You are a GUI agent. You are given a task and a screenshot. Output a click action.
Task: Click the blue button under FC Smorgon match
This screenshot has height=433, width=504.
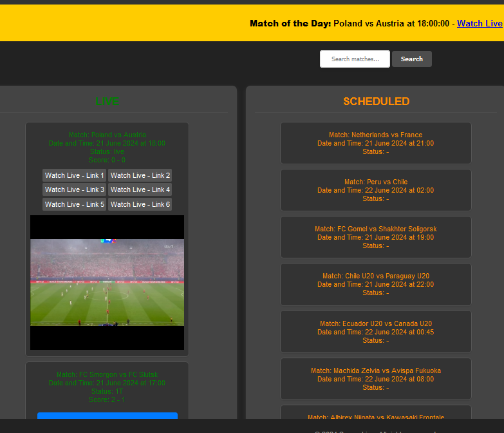pos(107,416)
